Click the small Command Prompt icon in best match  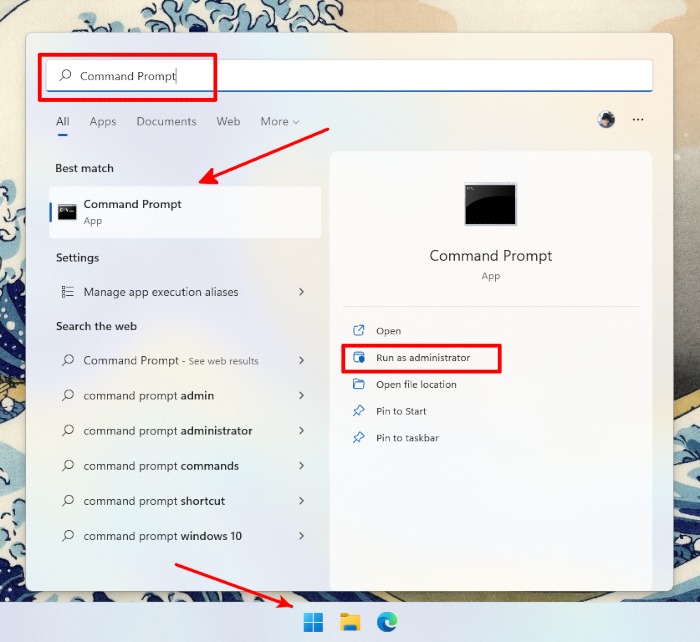(x=67, y=212)
